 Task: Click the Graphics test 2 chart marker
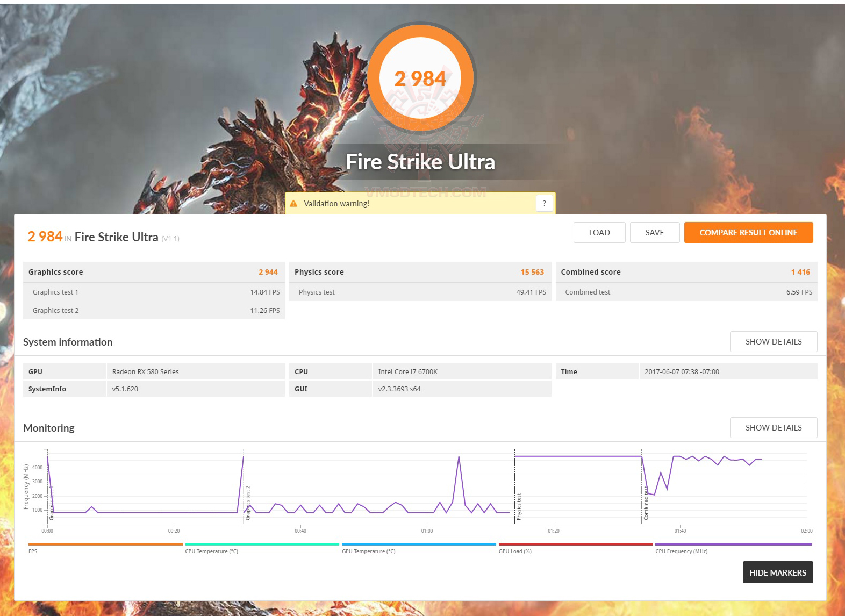click(248, 503)
